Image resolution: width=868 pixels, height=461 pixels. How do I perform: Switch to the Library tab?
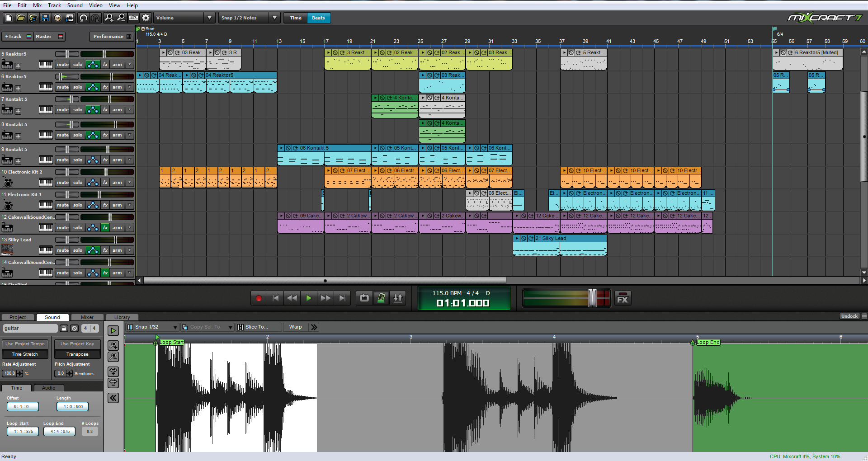click(122, 317)
